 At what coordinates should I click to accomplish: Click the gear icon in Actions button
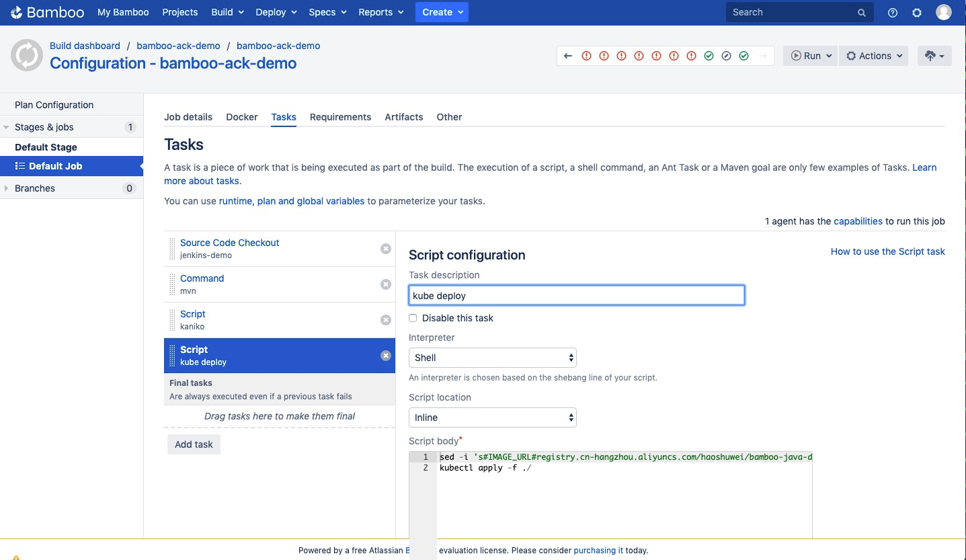tap(851, 56)
